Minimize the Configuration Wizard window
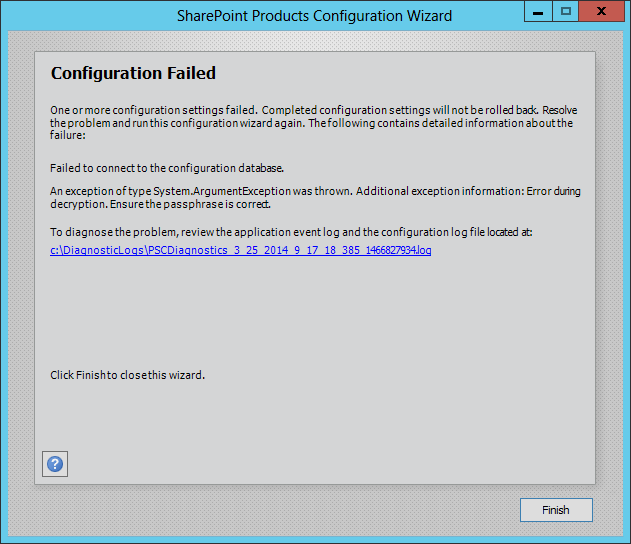 (x=538, y=14)
